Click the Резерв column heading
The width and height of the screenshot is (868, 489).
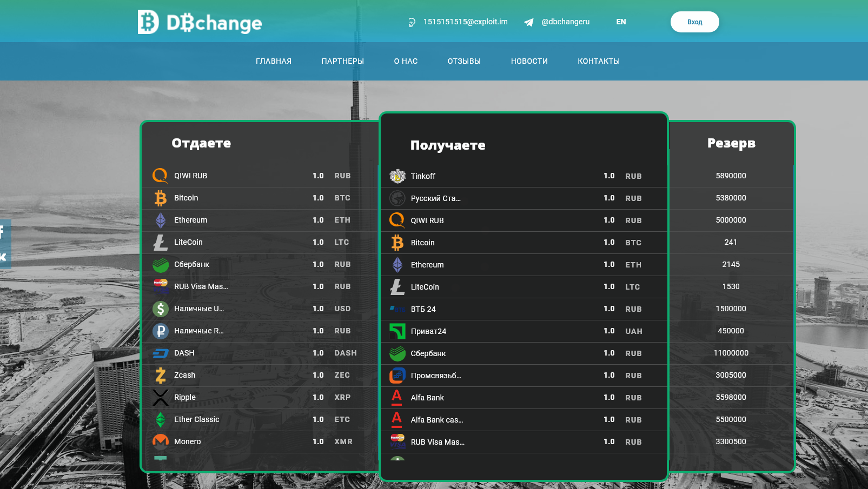coord(731,143)
